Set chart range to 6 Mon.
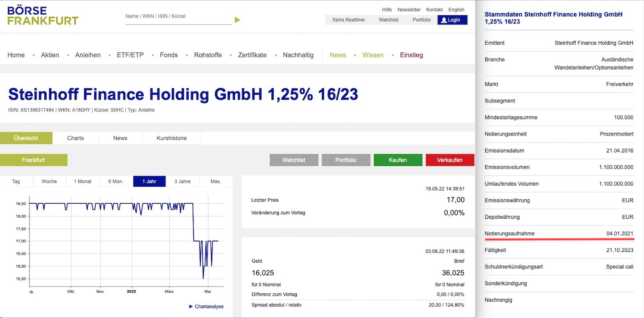The height and width of the screenshot is (318, 644). click(x=116, y=181)
